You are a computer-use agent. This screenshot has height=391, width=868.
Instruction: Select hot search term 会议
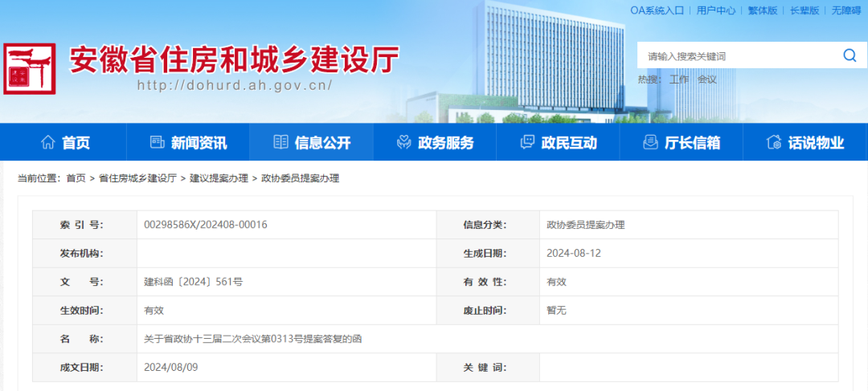click(x=707, y=79)
